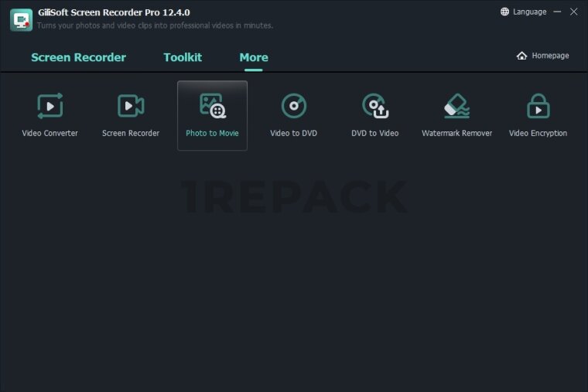Click the Video Converter text label

(x=50, y=133)
